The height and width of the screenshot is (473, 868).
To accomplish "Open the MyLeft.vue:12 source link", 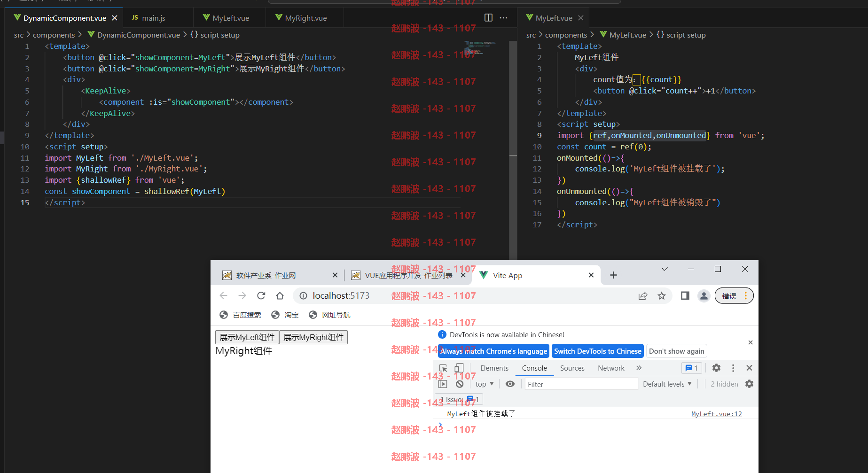I will click(x=717, y=414).
